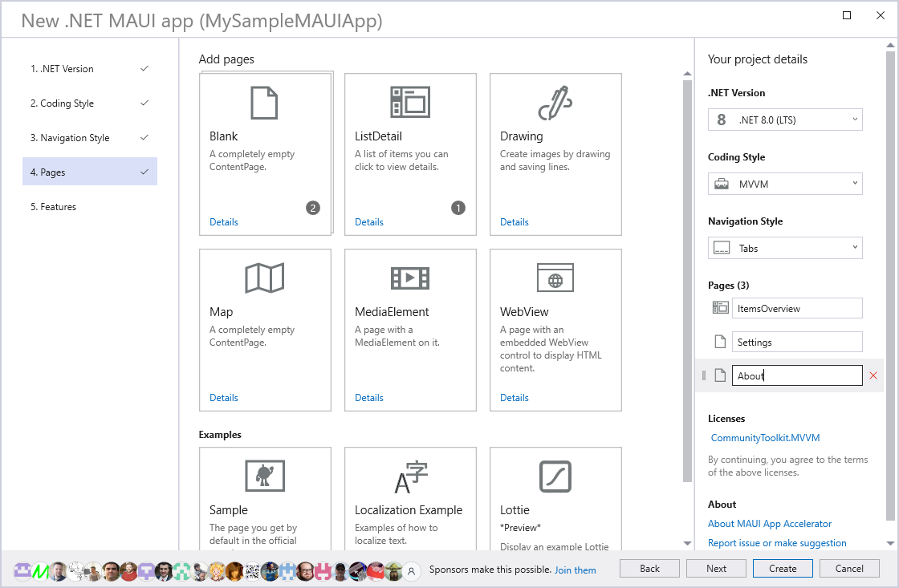Add a Blank page via its icon
The width and height of the screenshot is (899, 588).
[264, 103]
